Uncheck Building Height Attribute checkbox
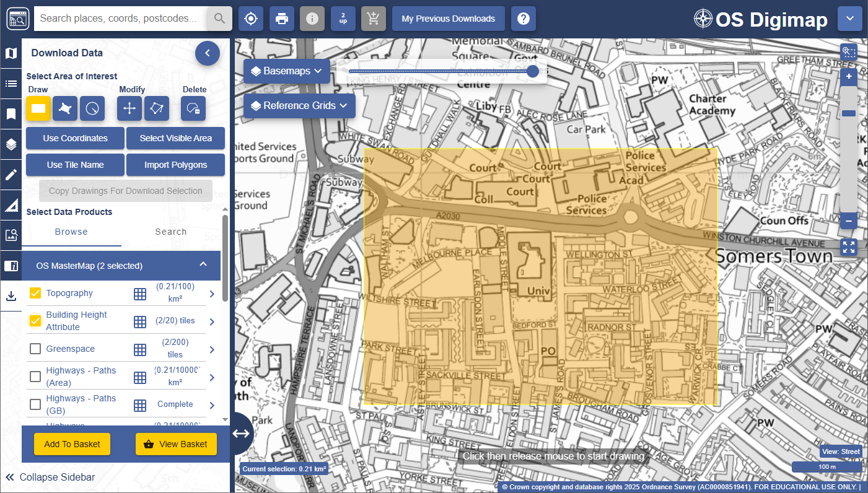The width and height of the screenshot is (868, 493). [35, 321]
